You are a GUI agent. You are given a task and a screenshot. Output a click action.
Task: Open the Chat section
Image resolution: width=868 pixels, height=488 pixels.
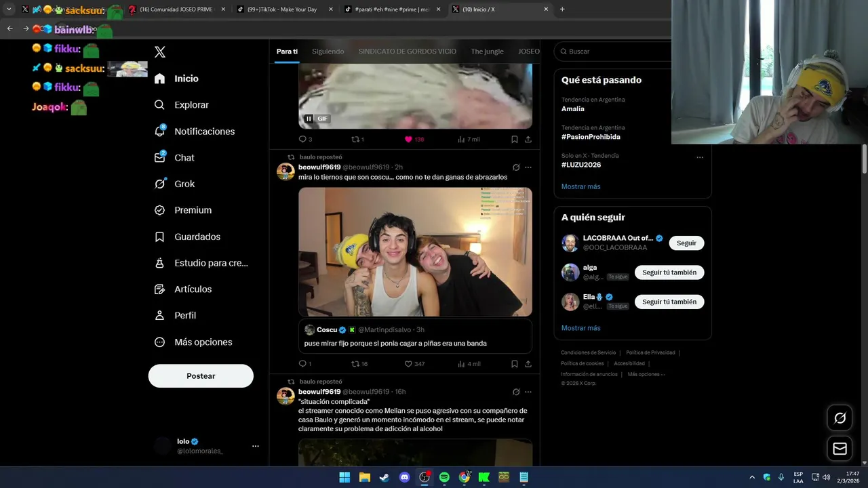click(x=174, y=157)
